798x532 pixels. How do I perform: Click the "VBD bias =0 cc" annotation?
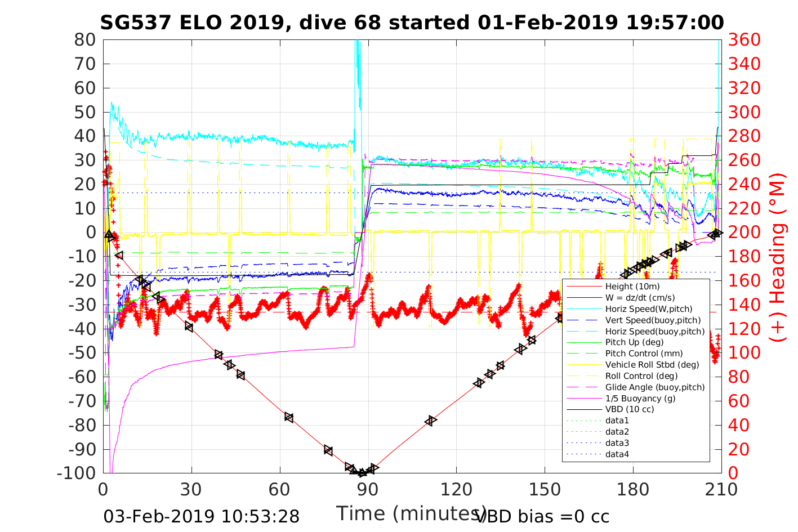tap(543, 516)
